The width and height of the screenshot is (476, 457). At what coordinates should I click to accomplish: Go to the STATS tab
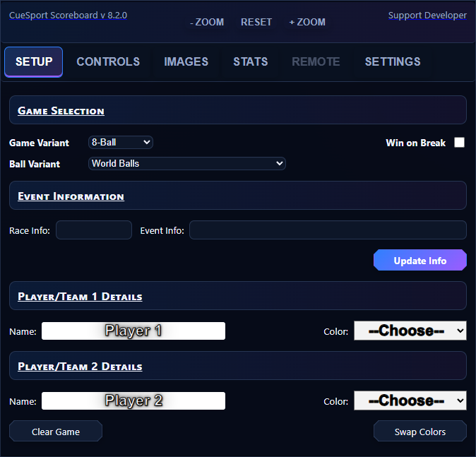click(x=251, y=62)
